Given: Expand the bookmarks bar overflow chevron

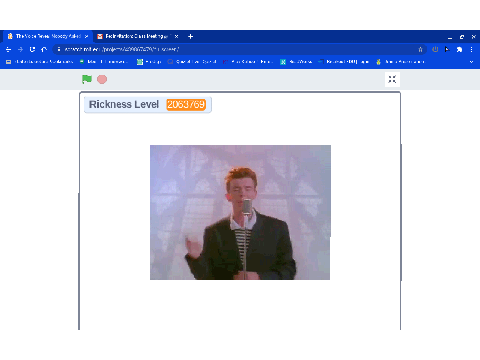Looking at the screenshot, I should coord(471,62).
